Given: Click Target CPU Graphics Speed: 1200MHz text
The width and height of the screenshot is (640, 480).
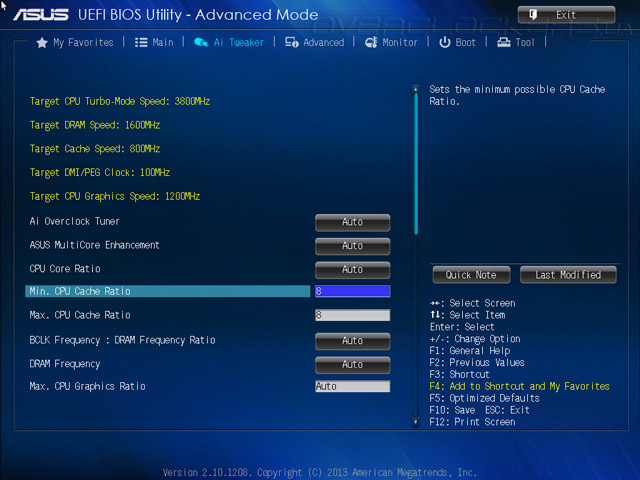Looking at the screenshot, I should (115, 197).
